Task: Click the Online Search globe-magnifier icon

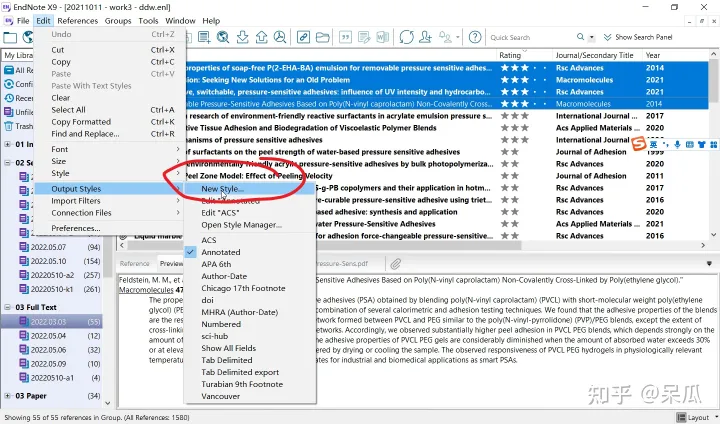Action: point(223,37)
